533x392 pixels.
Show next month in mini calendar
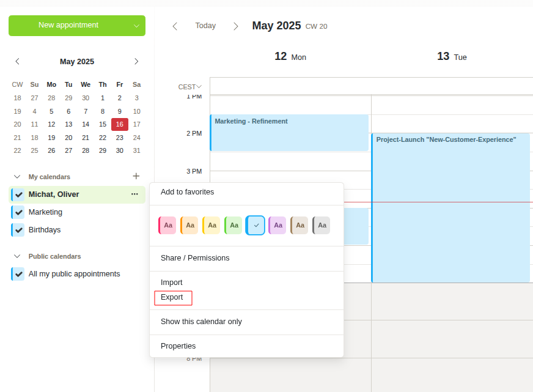(136, 61)
